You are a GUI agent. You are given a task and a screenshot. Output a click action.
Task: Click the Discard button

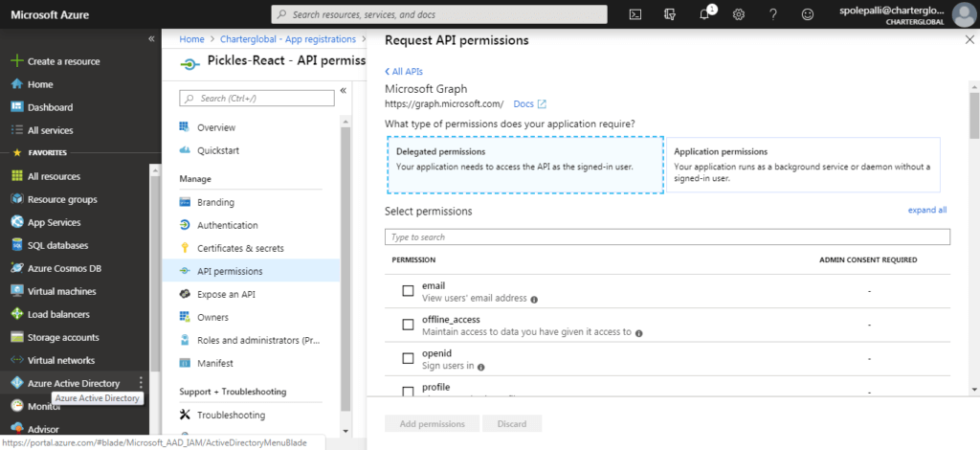pos(512,424)
